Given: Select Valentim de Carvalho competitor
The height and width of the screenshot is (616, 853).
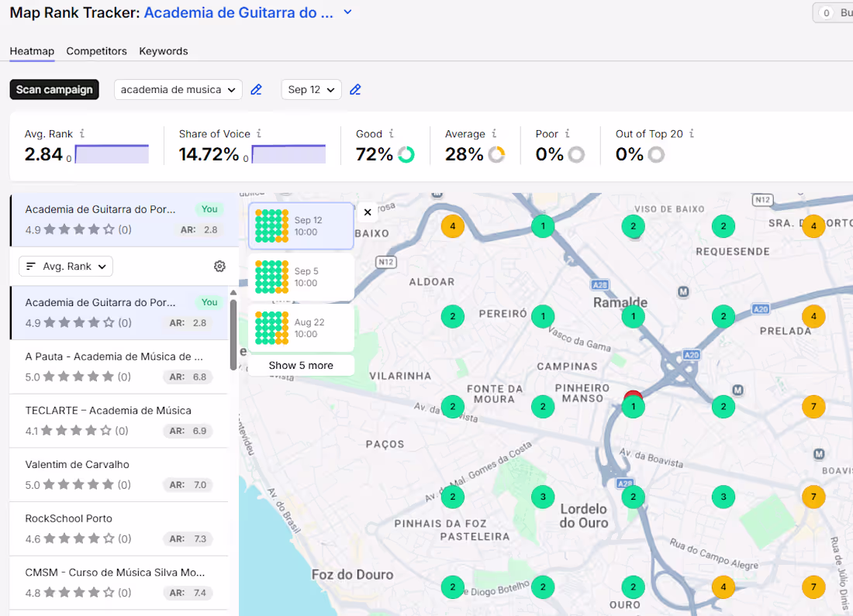Looking at the screenshot, I should 119,475.
